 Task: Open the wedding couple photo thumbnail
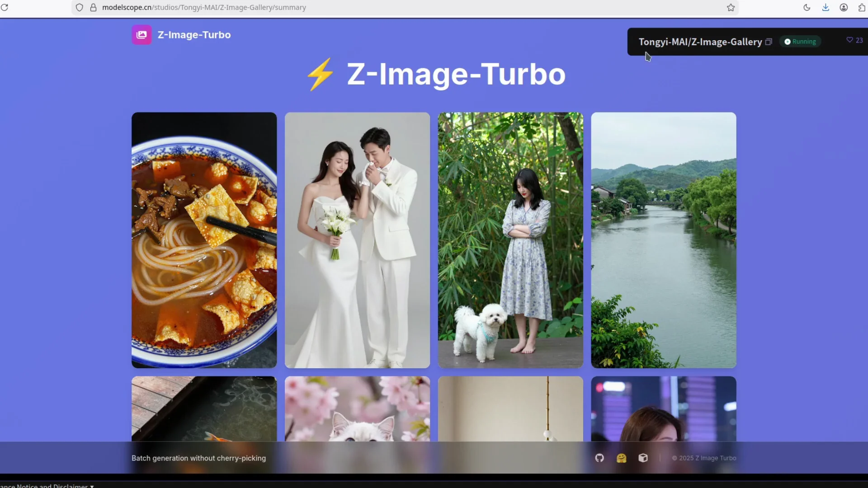click(x=357, y=239)
